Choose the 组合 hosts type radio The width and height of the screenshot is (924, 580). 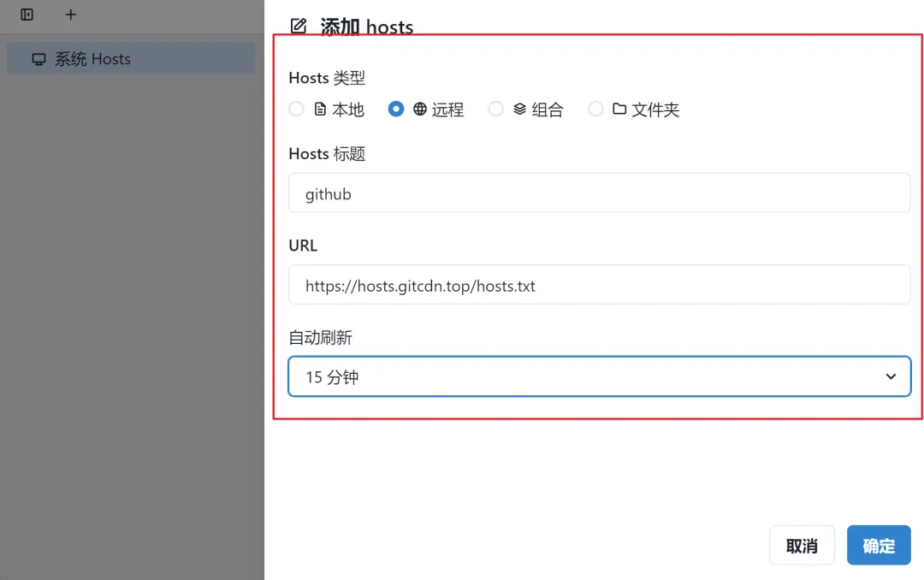point(495,109)
